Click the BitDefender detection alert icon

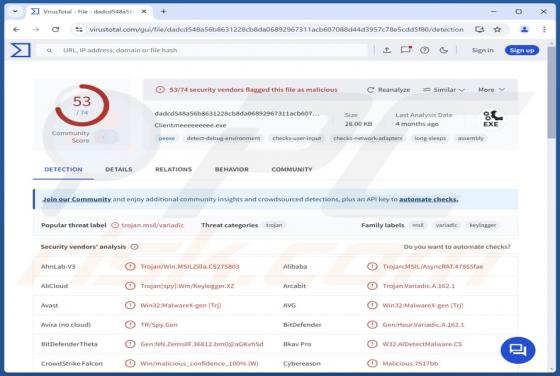[x=372, y=325]
